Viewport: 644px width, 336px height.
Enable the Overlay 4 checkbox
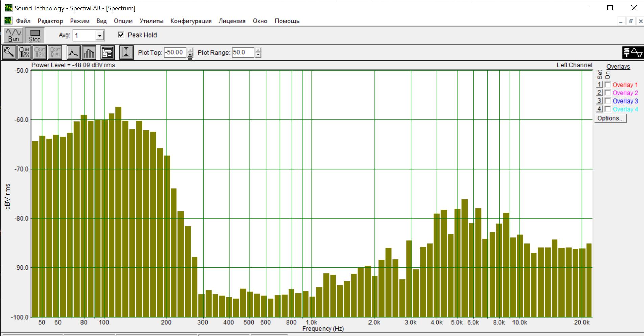tap(608, 109)
